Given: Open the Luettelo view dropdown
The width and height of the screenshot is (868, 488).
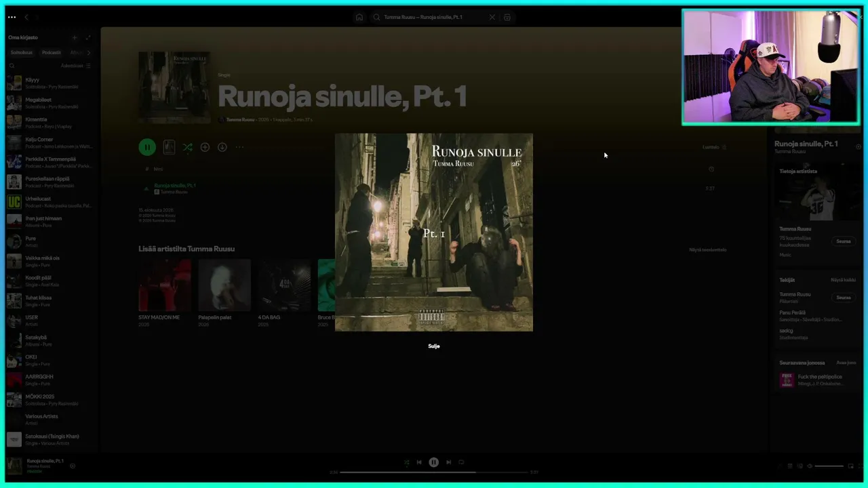Looking at the screenshot, I should click(x=715, y=147).
